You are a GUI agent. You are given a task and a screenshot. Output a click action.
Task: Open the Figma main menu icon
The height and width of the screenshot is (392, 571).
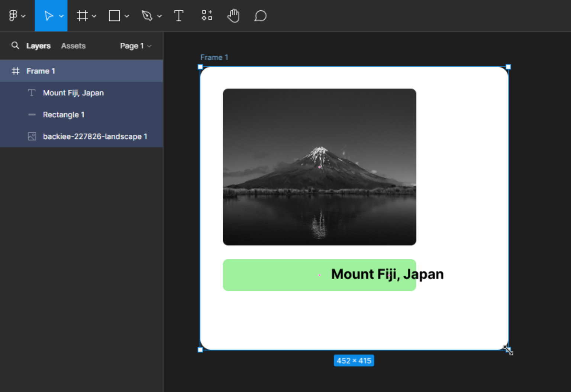point(13,16)
